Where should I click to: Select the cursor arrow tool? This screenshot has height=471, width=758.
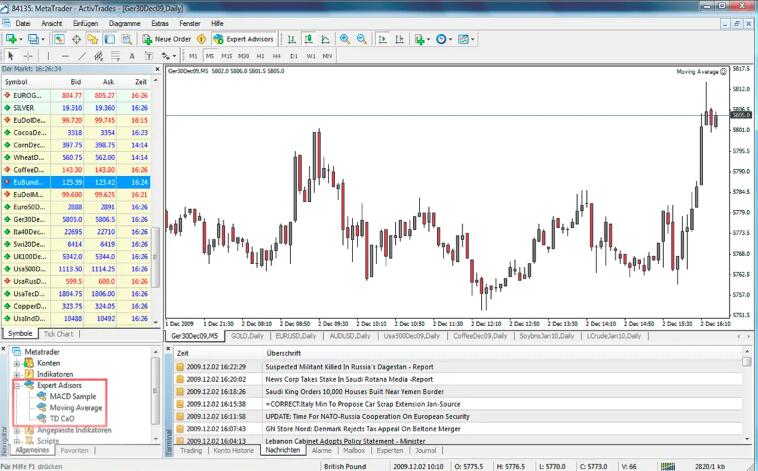[x=10, y=57]
